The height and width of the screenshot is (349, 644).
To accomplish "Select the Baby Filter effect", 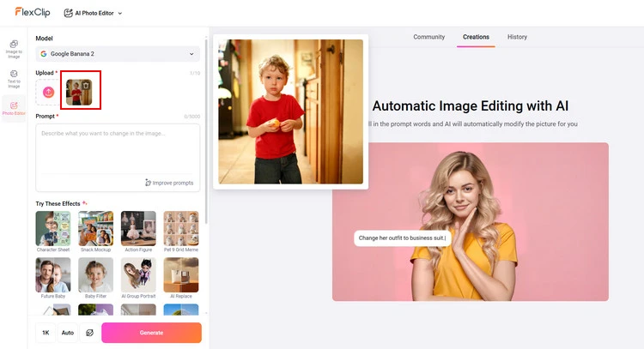I will (95, 278).
